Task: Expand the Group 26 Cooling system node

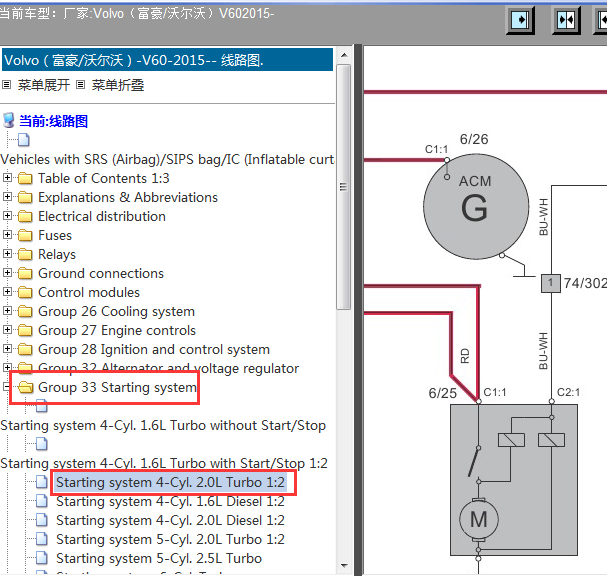Action: click(7, 310)
